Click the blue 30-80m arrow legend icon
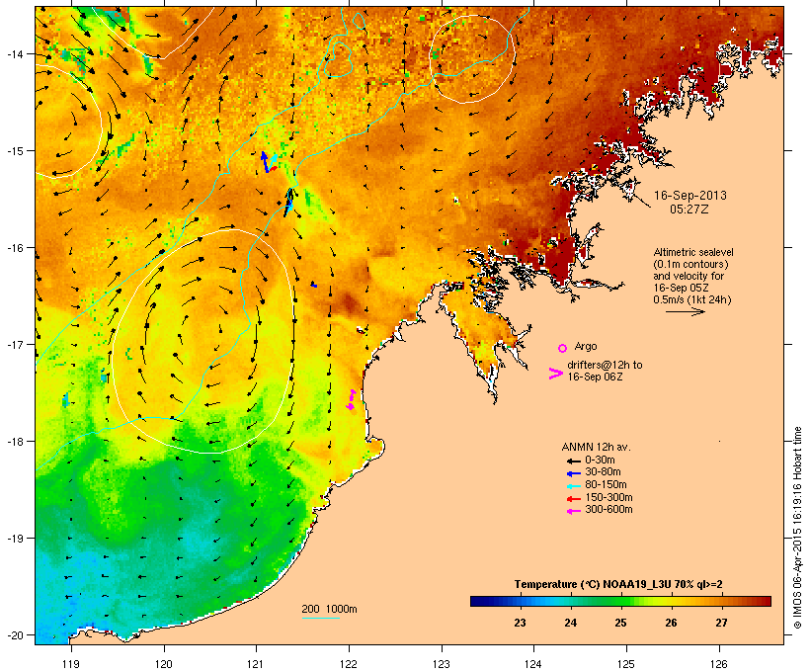The width and height of the screenshot is (810, 672). tap(573, 473)
